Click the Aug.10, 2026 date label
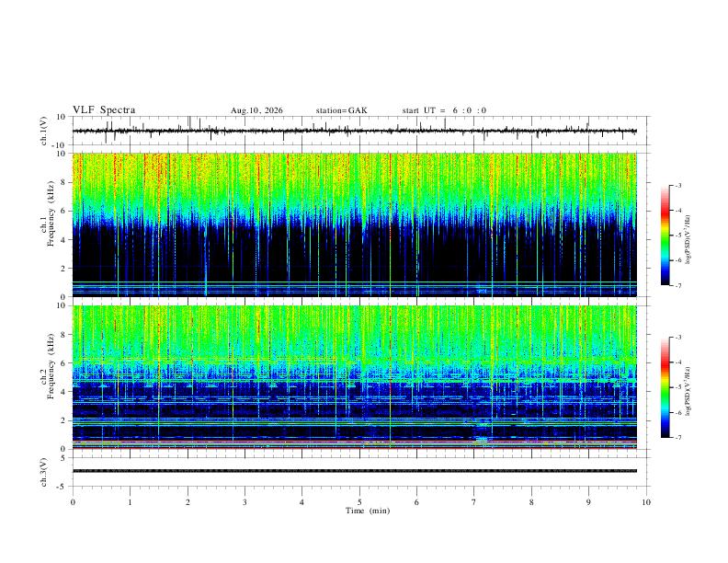 pyautogui.click(x=256, y=110)
